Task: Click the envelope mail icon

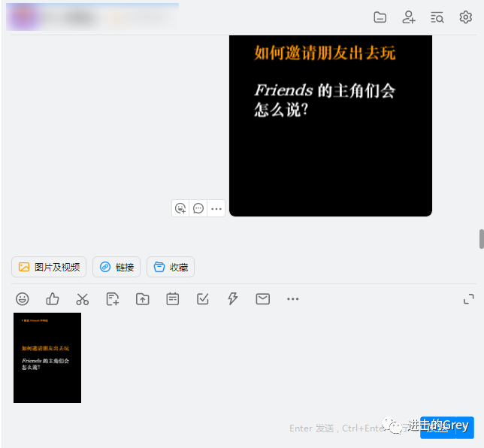Action: (263, 299)
